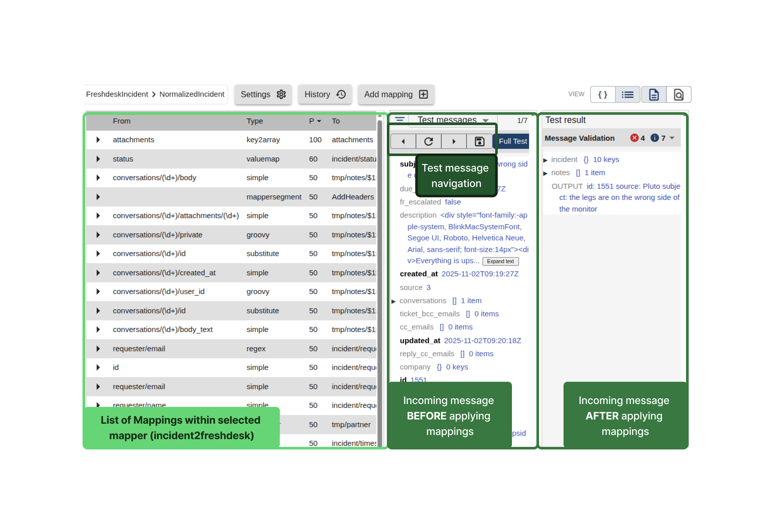Reload the current test message
This screenshot has width=775, height=532.
tap(428, 142)
